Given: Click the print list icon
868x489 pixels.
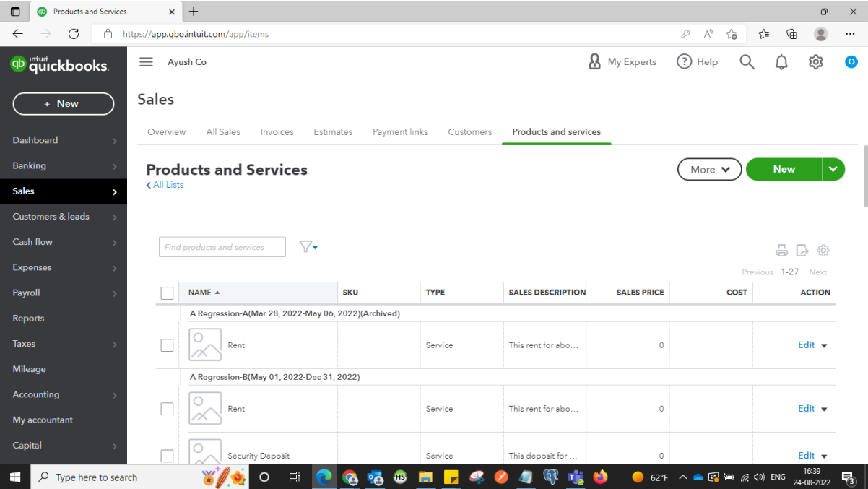Looking at the screenshot, I should pyautogui.click(x=781, y=251).
